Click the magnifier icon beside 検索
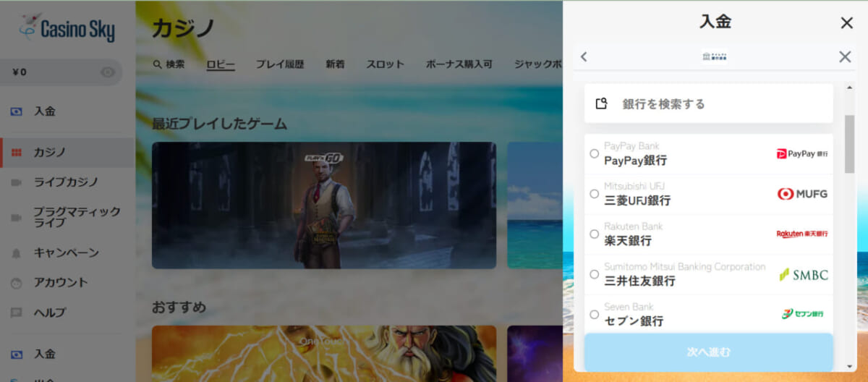This screenshot has width=868, height=382. tap(157, 64)
